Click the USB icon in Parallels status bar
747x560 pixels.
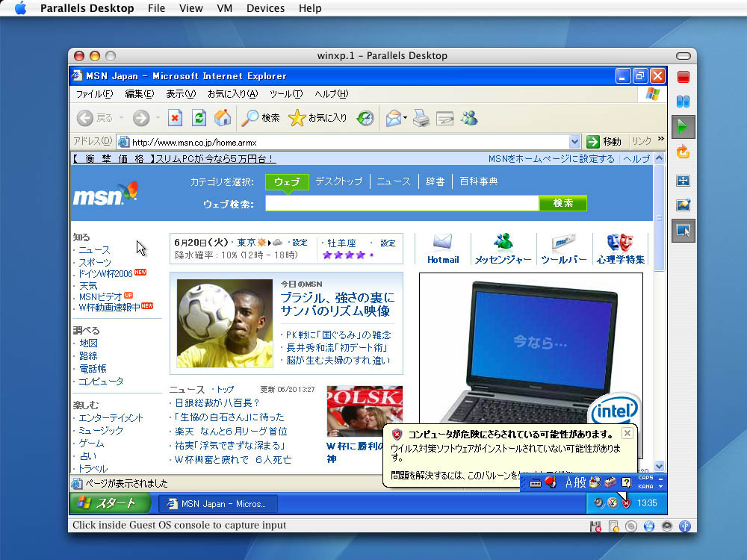[686, 526]
